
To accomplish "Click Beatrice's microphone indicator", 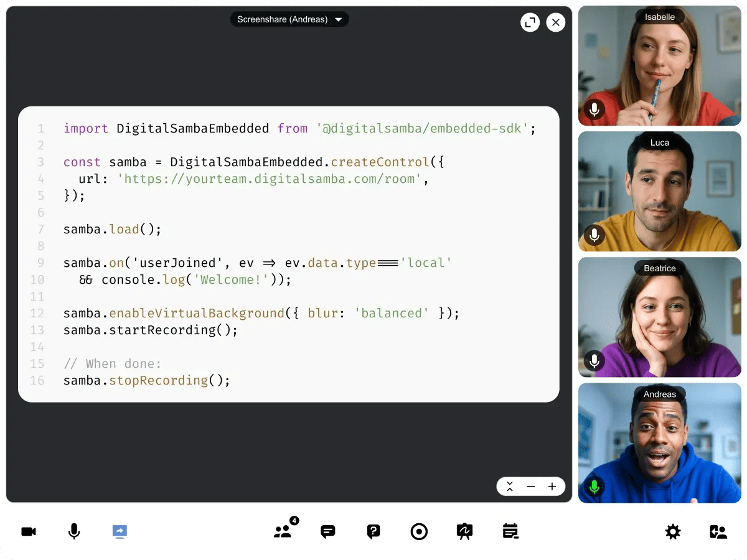I will point(594,362).
